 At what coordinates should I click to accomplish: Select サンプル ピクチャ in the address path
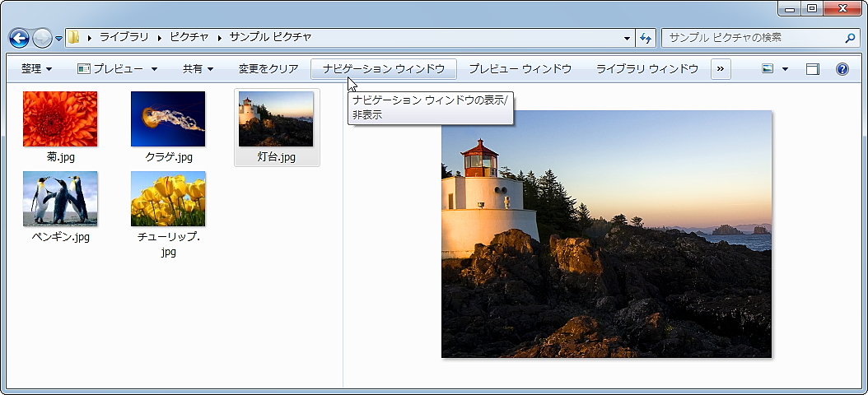click(270, 38)
